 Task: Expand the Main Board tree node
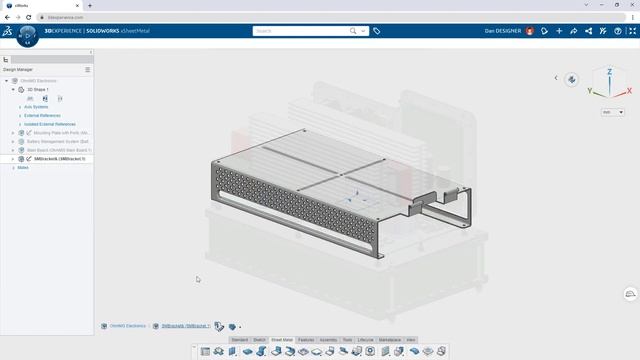(13, 150)
